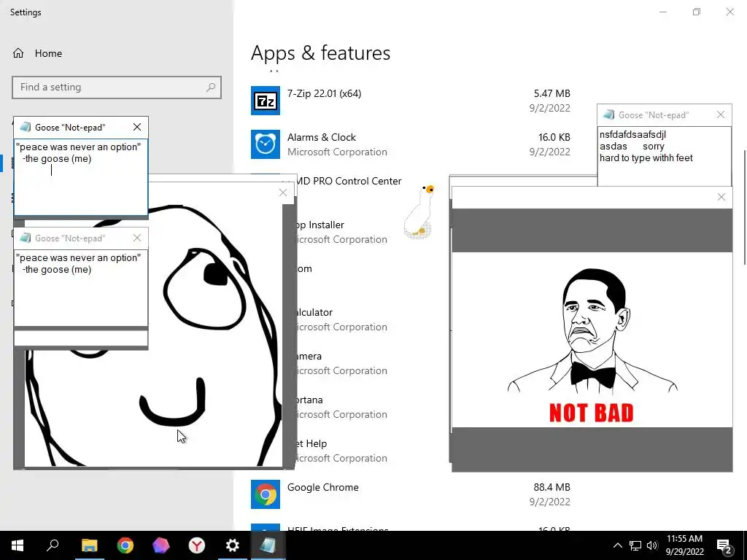Image resolution: width=747 pixels, height=560 pixels.
Task: Open taskbar search
Action: (53, 545)
